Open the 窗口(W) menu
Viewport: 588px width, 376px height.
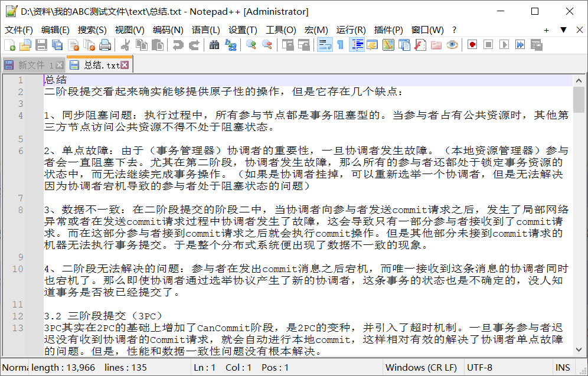[x=427, y=30]
